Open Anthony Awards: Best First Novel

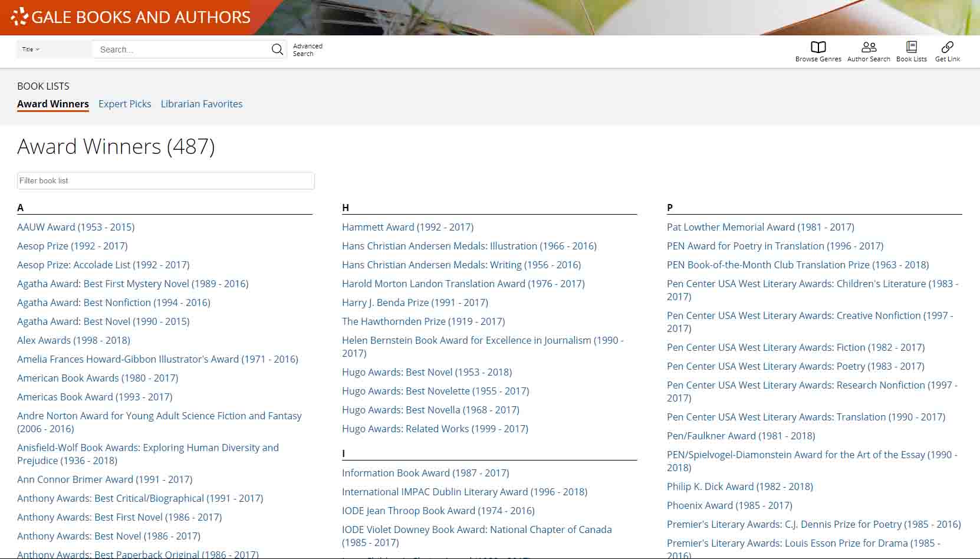120,517
